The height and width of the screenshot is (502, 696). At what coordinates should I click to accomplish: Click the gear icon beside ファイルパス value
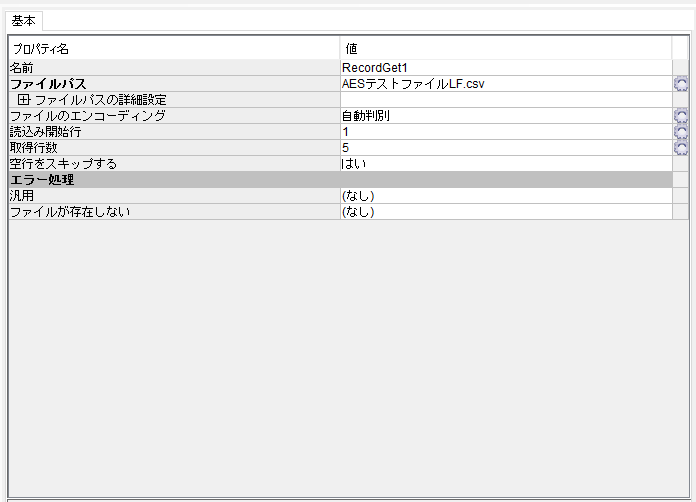681,84
